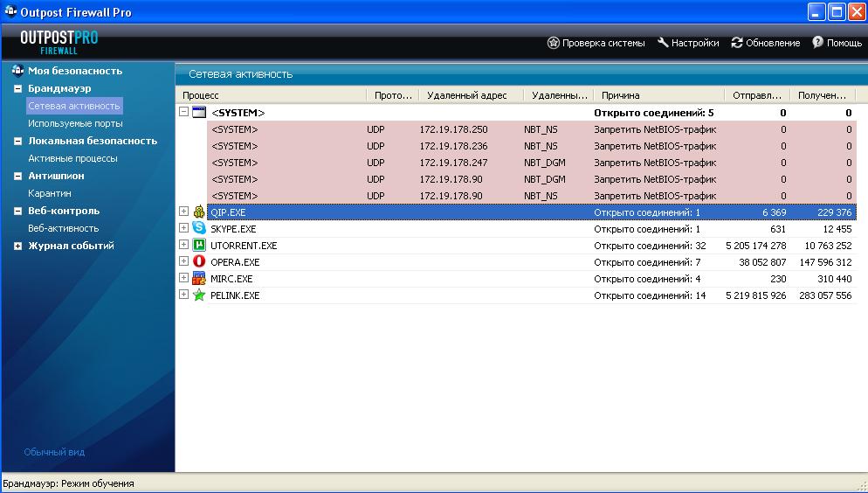Click the Opera process icon
The width and height of the screenshot is (868, 493).
click(x=199, y=261)
